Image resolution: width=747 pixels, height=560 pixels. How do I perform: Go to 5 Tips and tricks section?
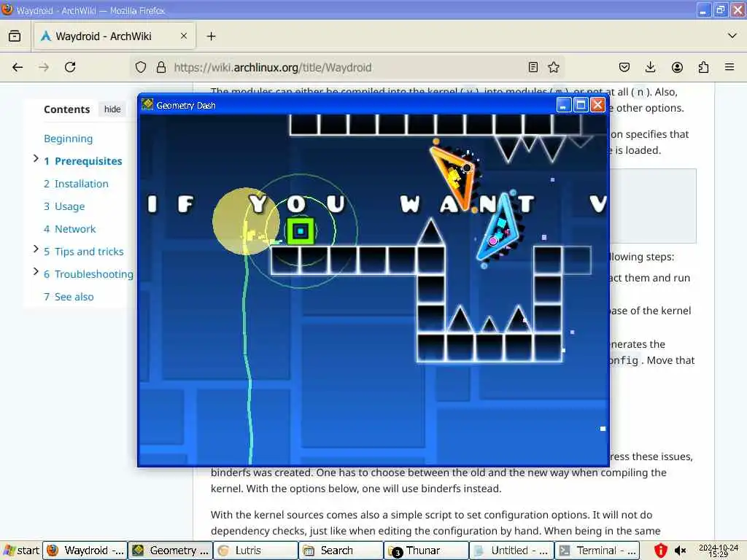click(x=84, y=252)
